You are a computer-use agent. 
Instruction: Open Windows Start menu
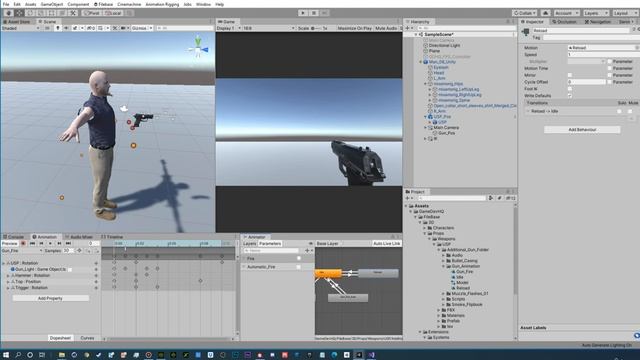pos(6,355)
